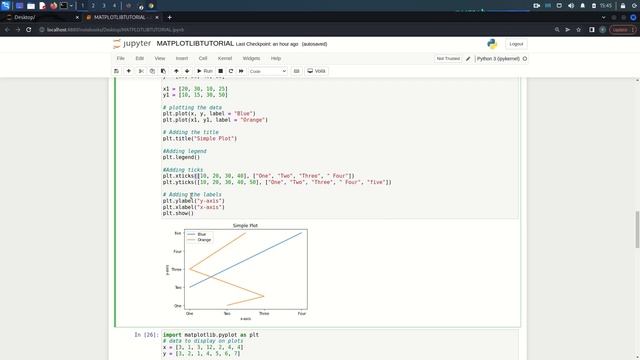Open the View menu

160,58
